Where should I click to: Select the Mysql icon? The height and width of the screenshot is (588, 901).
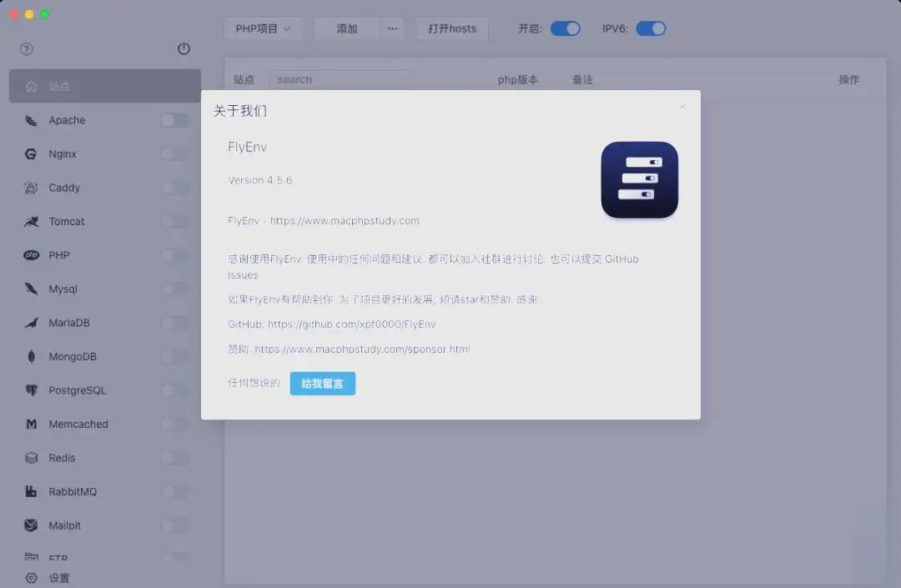tap(31, 289)
